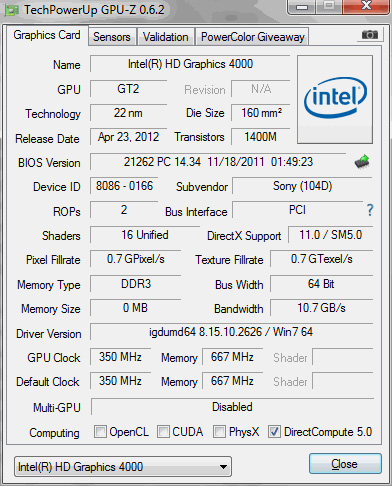Click the Driver Version field

(231, 332)
